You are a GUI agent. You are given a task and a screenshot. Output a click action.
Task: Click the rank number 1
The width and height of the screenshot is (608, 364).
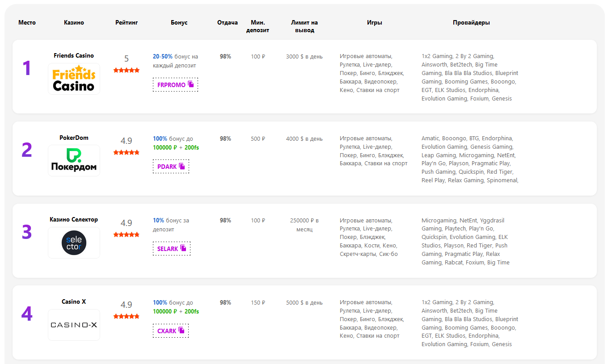[x=27, y=68]
